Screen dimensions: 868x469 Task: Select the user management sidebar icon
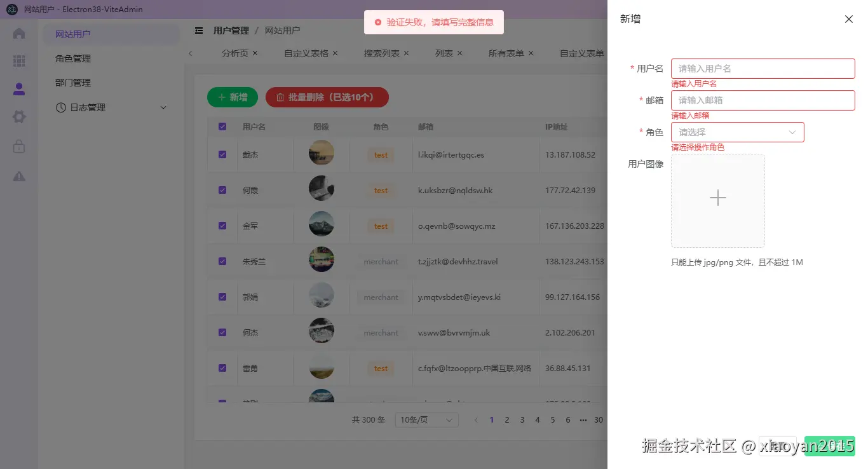[x=19, y=88]
